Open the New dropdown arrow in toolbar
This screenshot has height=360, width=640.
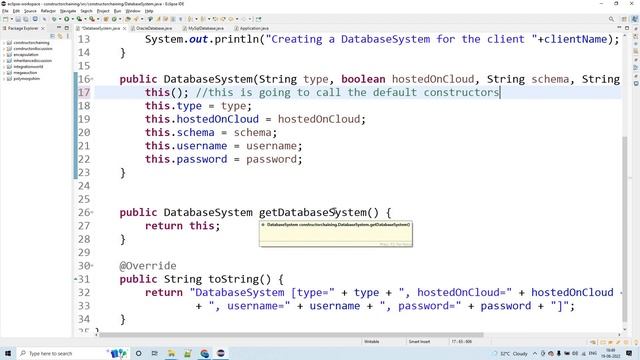click(11, 19)
